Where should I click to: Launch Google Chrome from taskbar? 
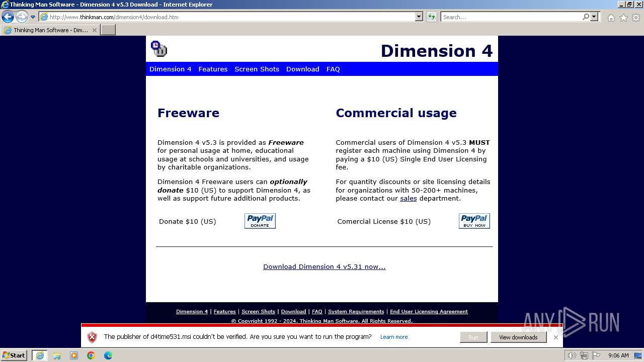coord(91,355)
